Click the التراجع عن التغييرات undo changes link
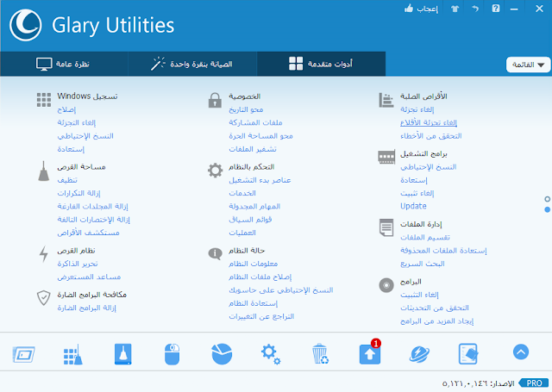Viewport: 552px width, 392px height. [261, 316]
